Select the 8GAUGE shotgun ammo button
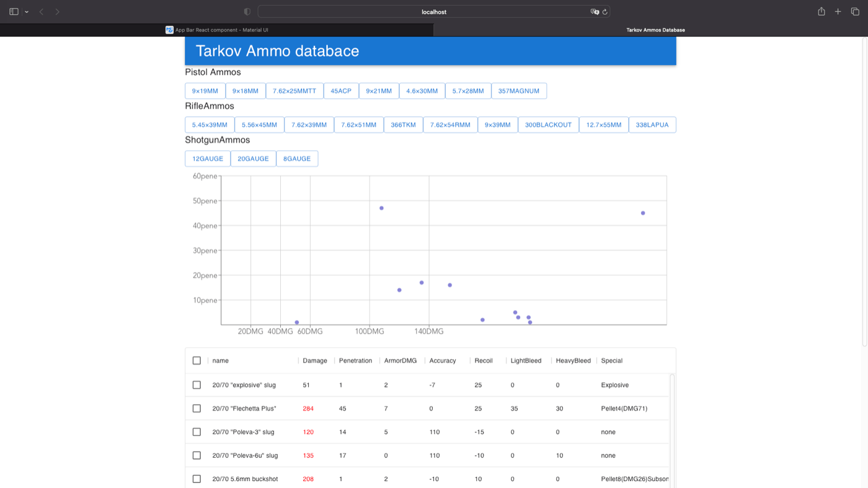This screenshot has height=488, width=868. click(x=297, y=159)
